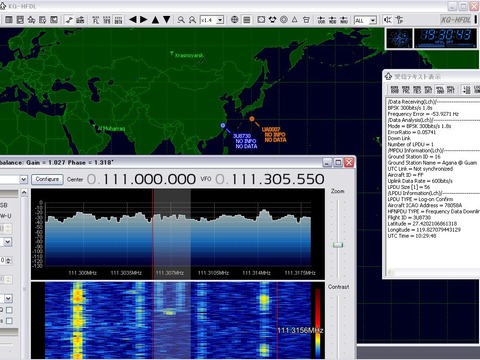Click second icon in received text window toolbar
480x360 pixels.
[406, 89]
